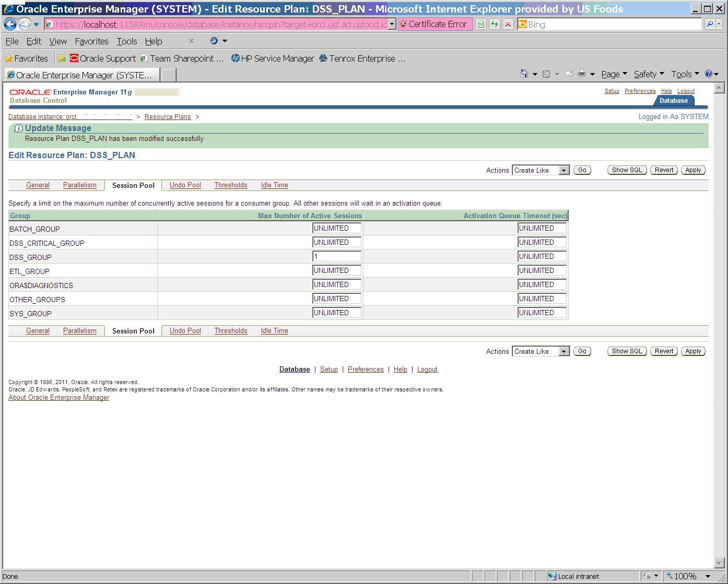Open About Oracle Enterprise Manager link
Image resolution: width=728 pixels, height=584 pixels.
[59, 398]
